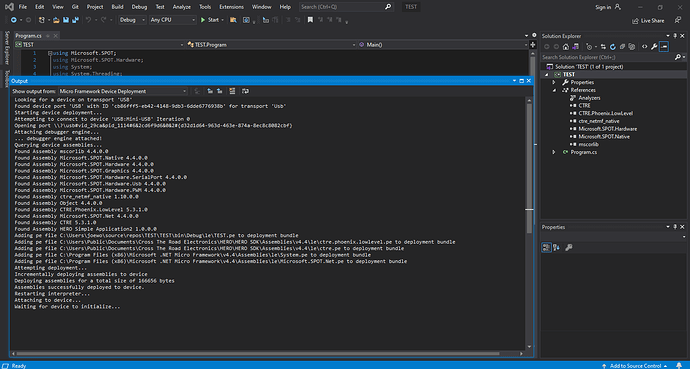Click the Categorized icon in Properties panel
The image size is (690, 369).
(x=546, y=248)
